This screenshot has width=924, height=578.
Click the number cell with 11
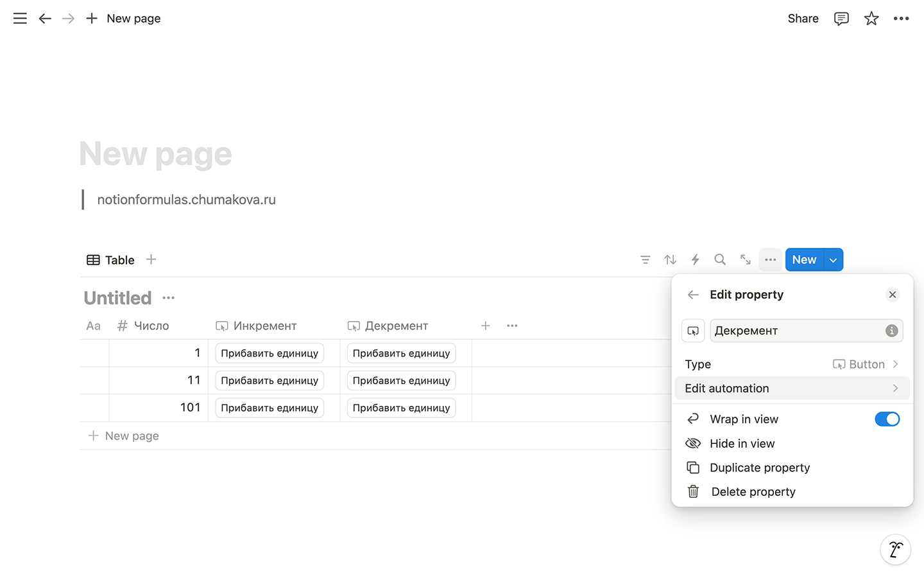[x=158, y=381]
